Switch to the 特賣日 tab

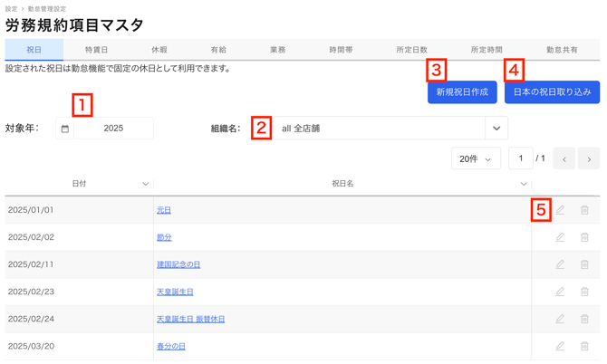[x=96, y=50]
